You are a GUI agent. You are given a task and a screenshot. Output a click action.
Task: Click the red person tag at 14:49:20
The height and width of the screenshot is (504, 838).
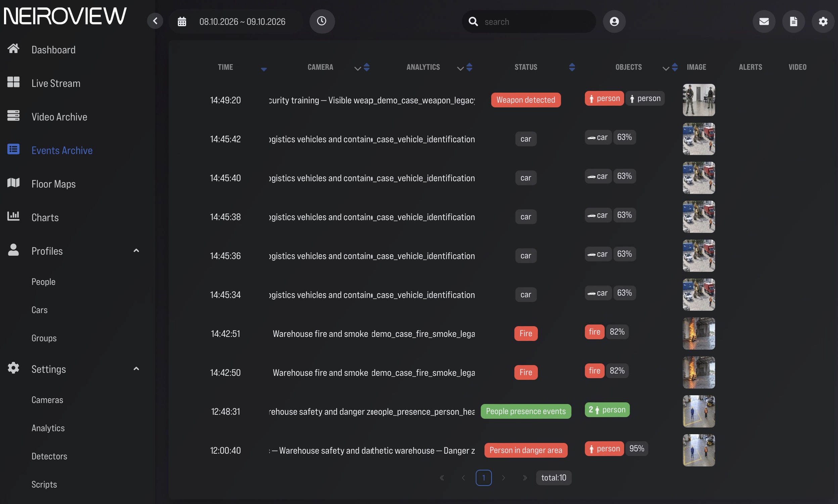point(604,99)
